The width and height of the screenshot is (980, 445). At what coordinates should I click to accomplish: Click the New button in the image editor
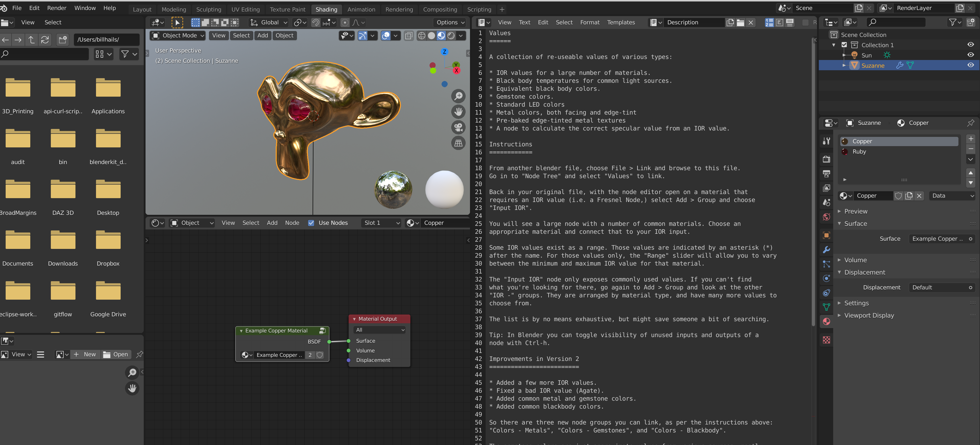(85, 354)
